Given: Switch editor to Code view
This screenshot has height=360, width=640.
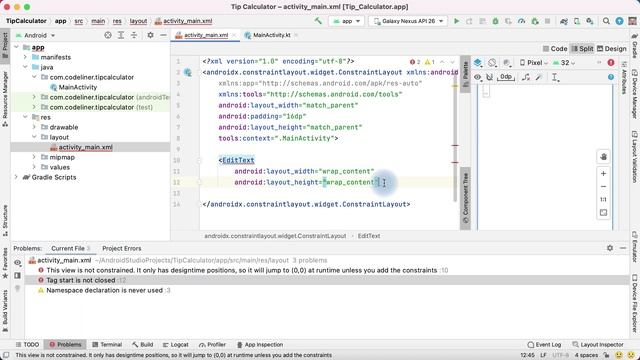Looking at the screenshot, I should (555, 49).
